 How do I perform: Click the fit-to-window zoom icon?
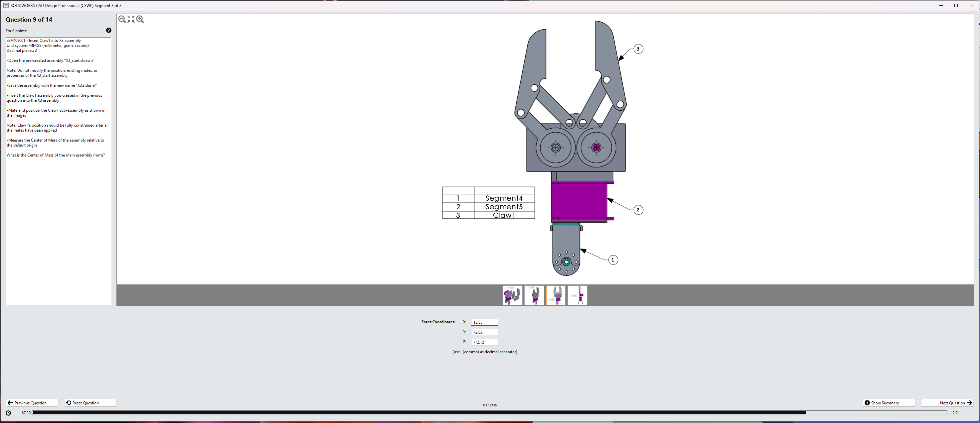[x=131, y=19]
